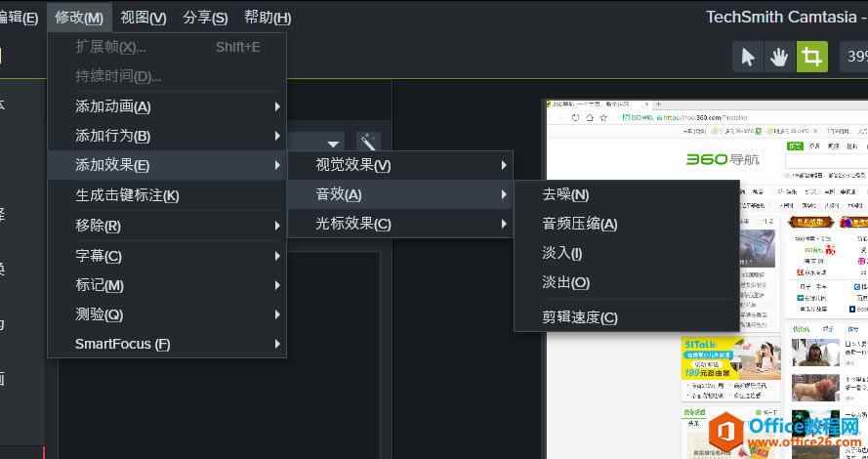This screenshot has width=868, height=459.
Task: Apply the 淡入(I) fade in effect
Action: [x=627, y=253]
